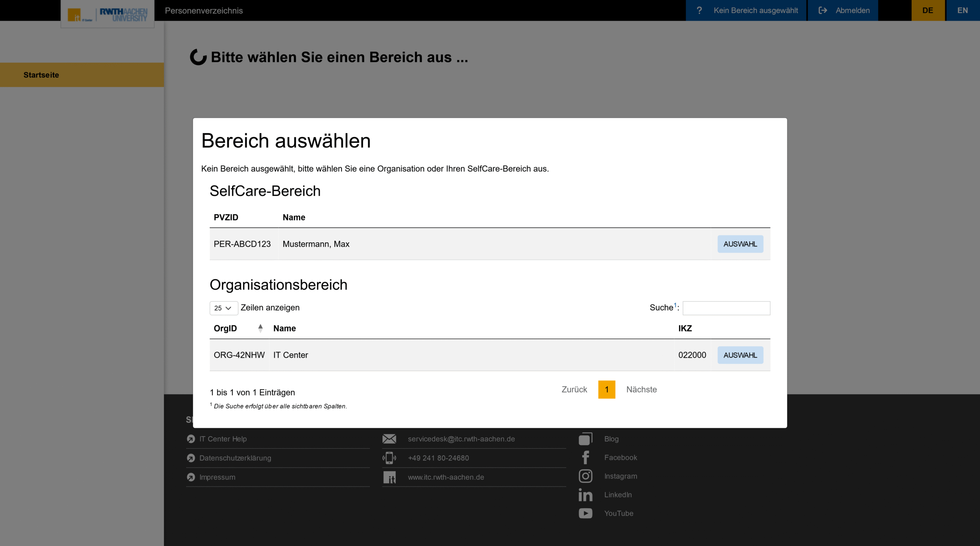Click the envelope email icon

click(x=389, y=439)
